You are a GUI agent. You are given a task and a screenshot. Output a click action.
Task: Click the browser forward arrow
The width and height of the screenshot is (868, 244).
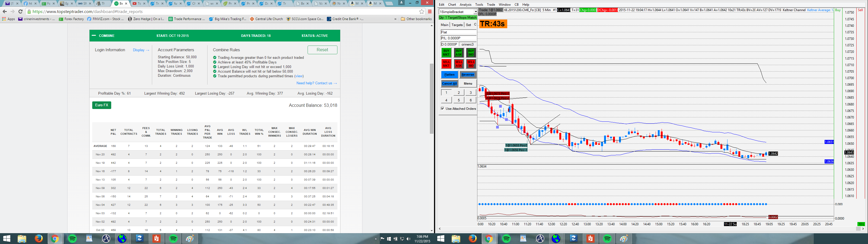(12, 11)
